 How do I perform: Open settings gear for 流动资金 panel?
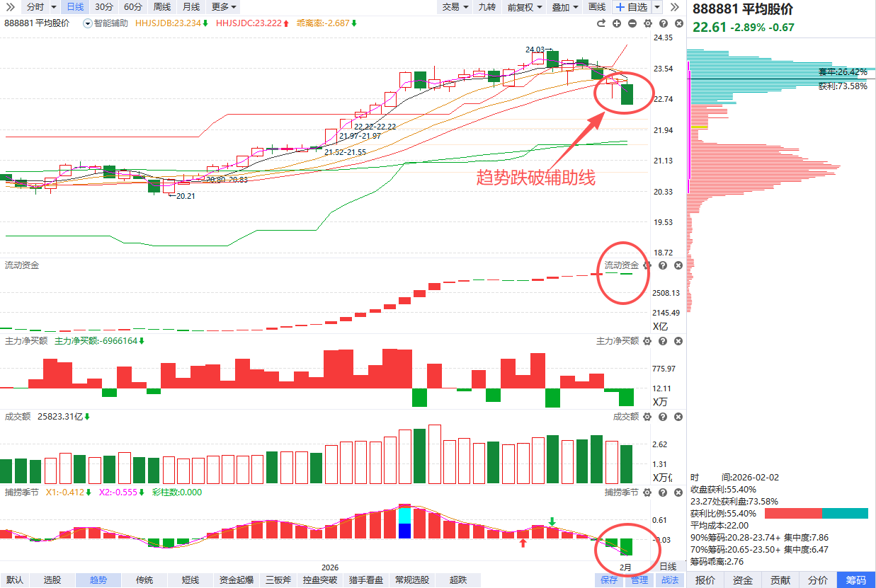pyautogui.click(x=647, y=265)
